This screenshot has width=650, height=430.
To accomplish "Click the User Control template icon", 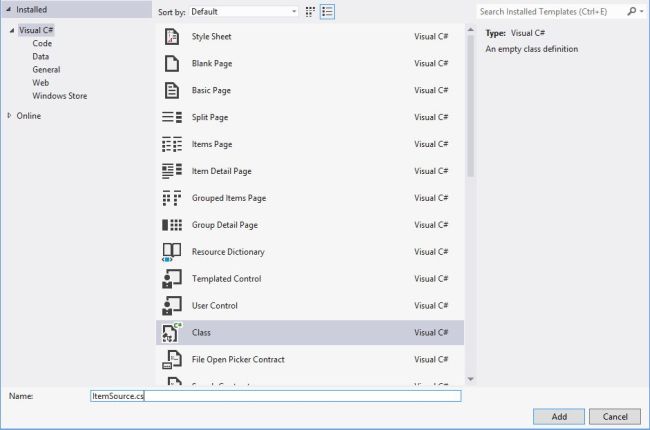I will tap(172, 306).
